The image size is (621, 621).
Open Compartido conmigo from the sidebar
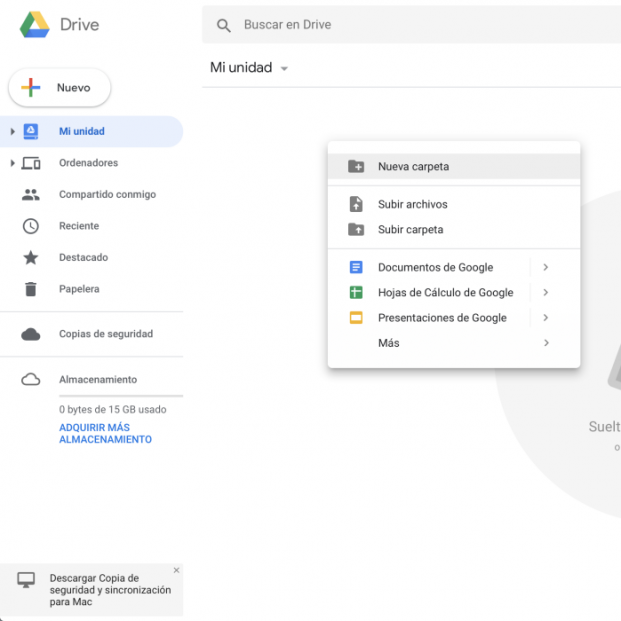click(107, 194)
